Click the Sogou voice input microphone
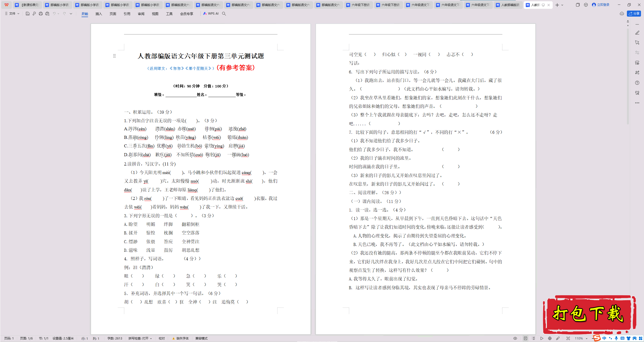The image size is (644, 342). [x=616, y=338]
